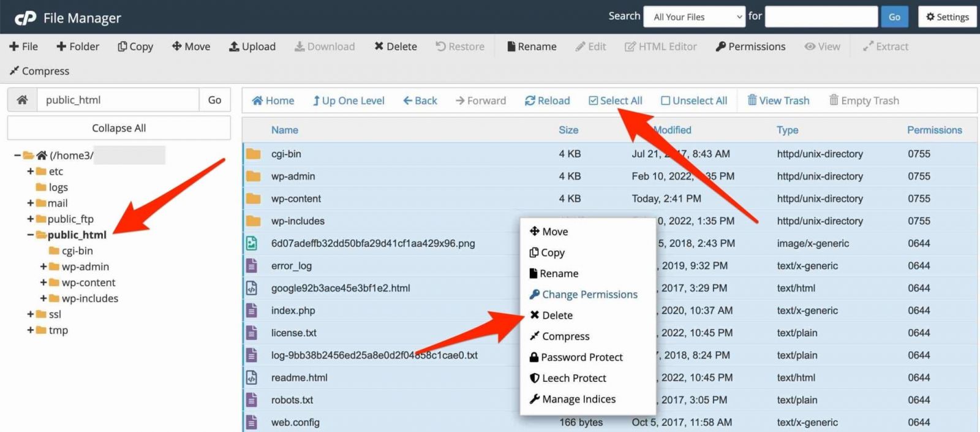Expand wp-includes in the folder tree

[43, 299]
